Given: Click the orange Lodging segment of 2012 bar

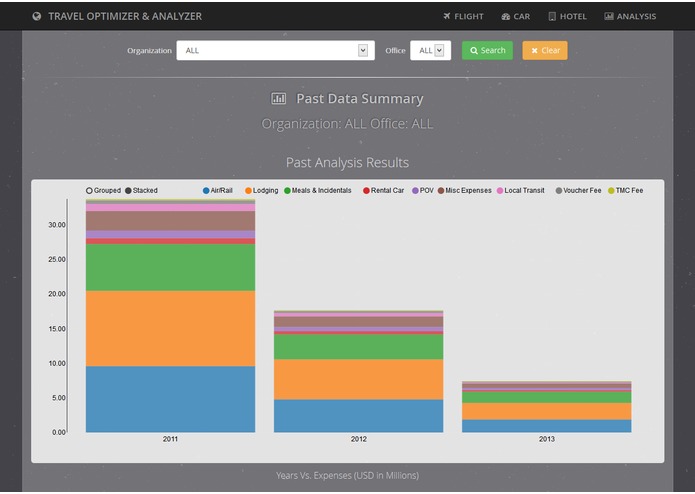Looking at the screenshot, I should [359, 379].
